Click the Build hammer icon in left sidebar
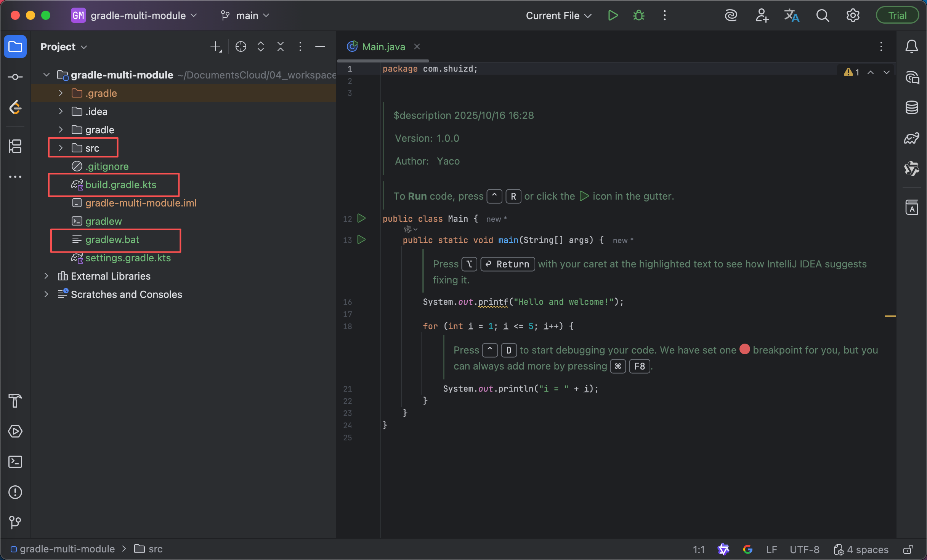The width and height of the screenshot is (927, 560). (15, 401)
